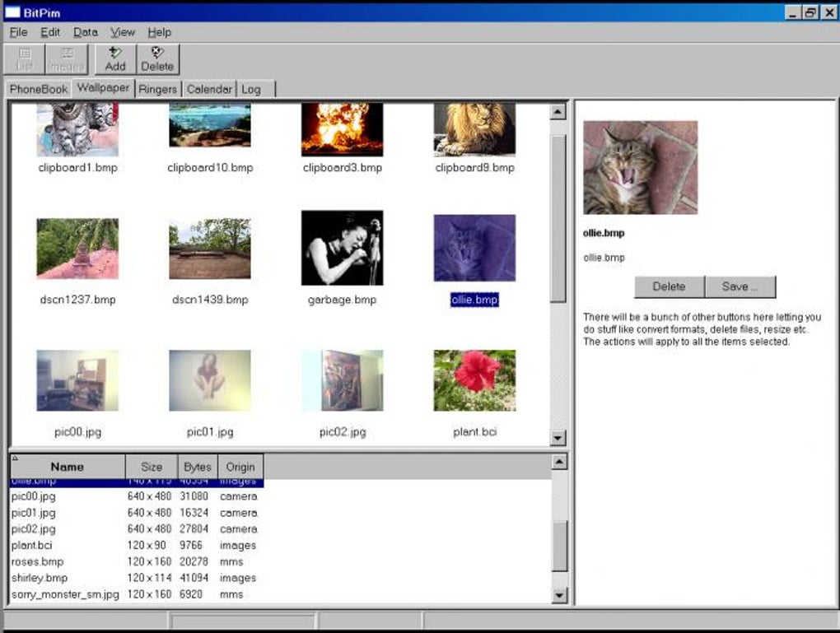The image size is (840, 633).
Task: Open the Data menu
Action: [85, 32]
